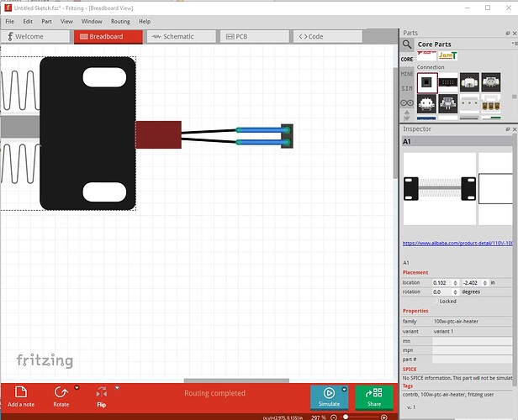Open the Routing menu
518x420 pixels.
tap(120, 21)
